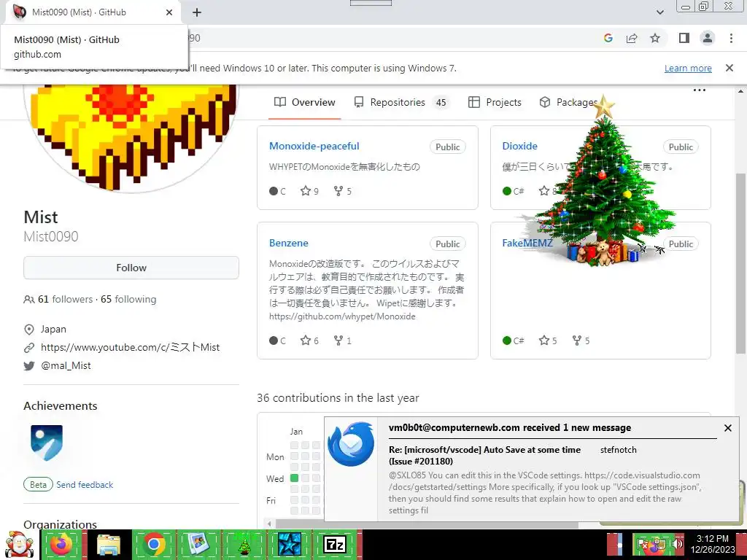Open the blue star taskbar app
Image resolution: width=747 pixels, height=560 pixels.
(x=289, y=544)
